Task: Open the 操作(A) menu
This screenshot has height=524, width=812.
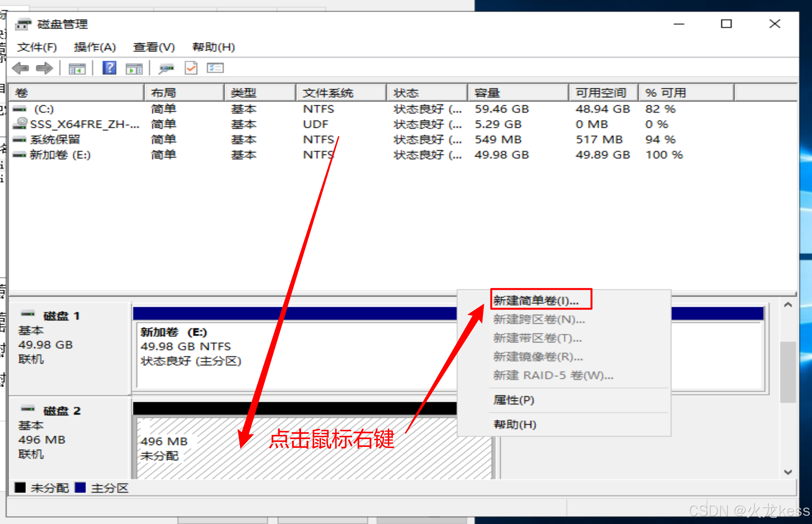Action: [x=95, y=47]
